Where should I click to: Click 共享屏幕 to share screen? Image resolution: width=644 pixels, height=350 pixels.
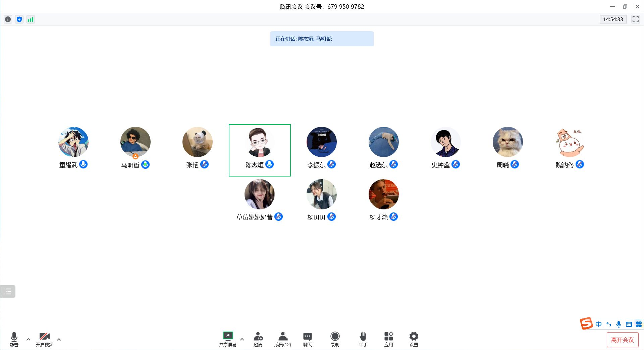coord(228,339)
